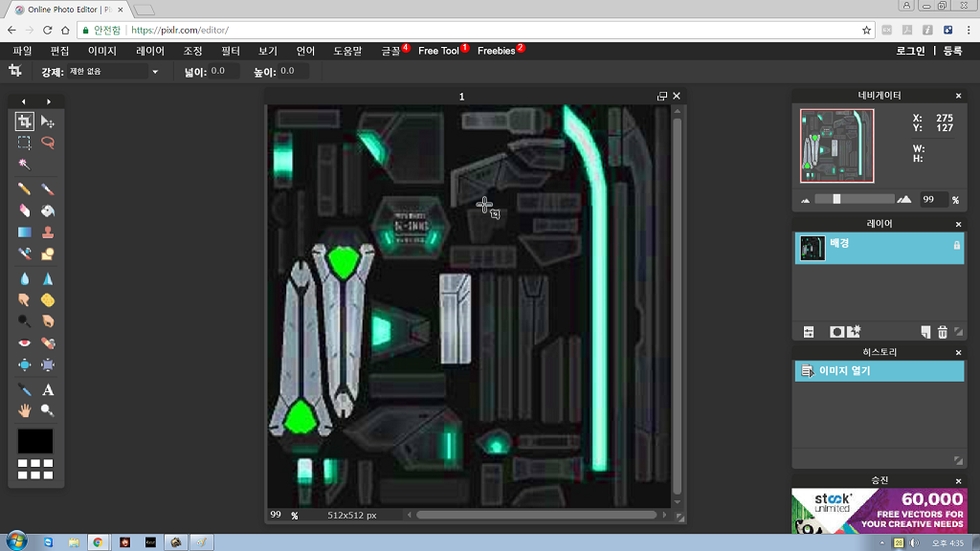Delete layer with trash icon
This screenshot has width=980, height=551.
pos(943,332)
